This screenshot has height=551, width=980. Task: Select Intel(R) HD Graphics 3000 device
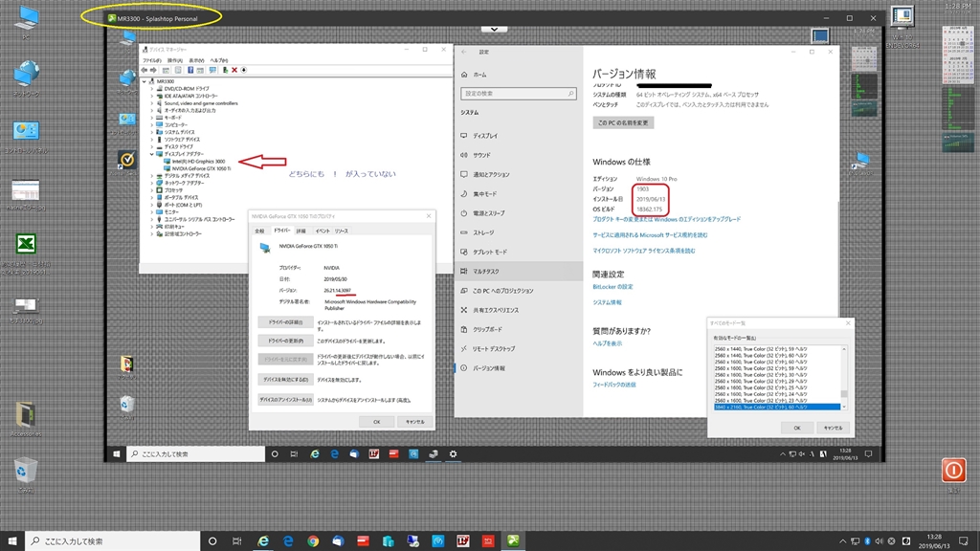pos(198,161)
